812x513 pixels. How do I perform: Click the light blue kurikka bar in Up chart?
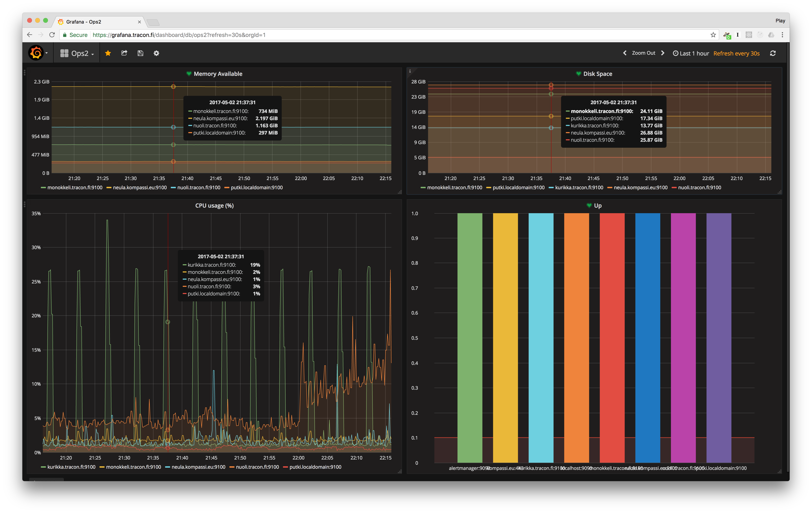pos(541,338)
